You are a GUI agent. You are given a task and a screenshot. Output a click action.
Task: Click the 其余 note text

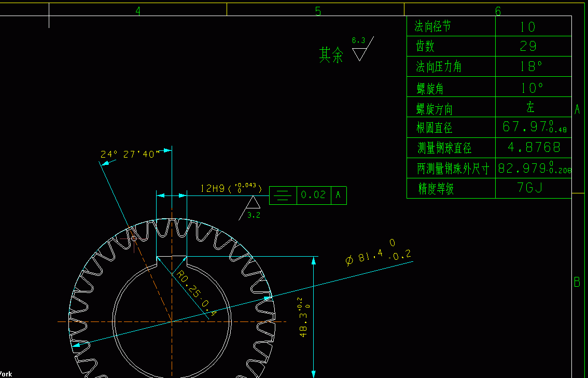click(x=331, y=55)
